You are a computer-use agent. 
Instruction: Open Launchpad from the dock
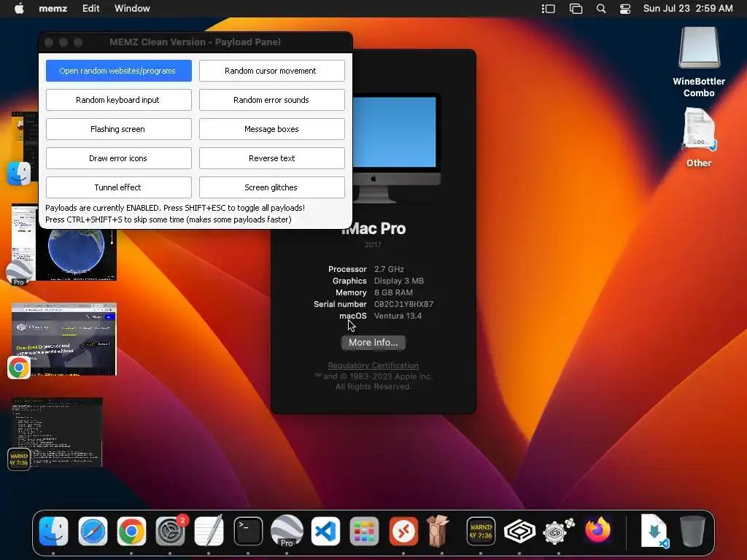point(365,531)
